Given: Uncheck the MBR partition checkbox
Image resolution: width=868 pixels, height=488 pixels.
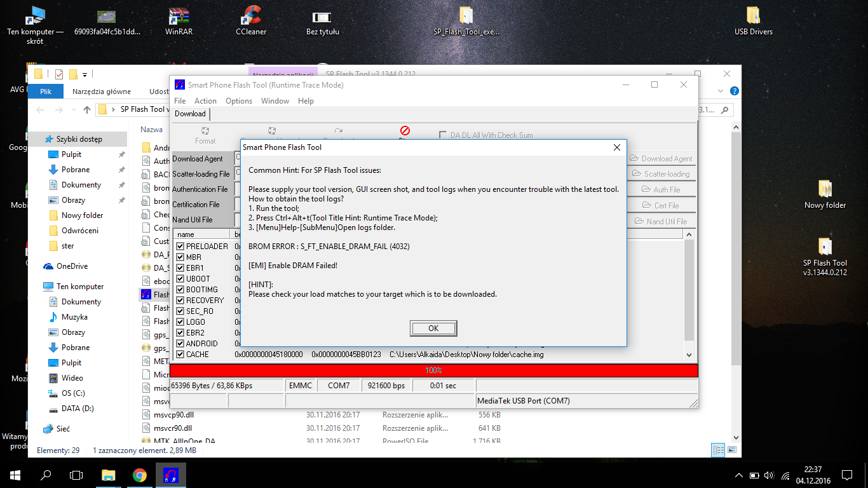Looking at the screenshot, I should pos(180,257).
